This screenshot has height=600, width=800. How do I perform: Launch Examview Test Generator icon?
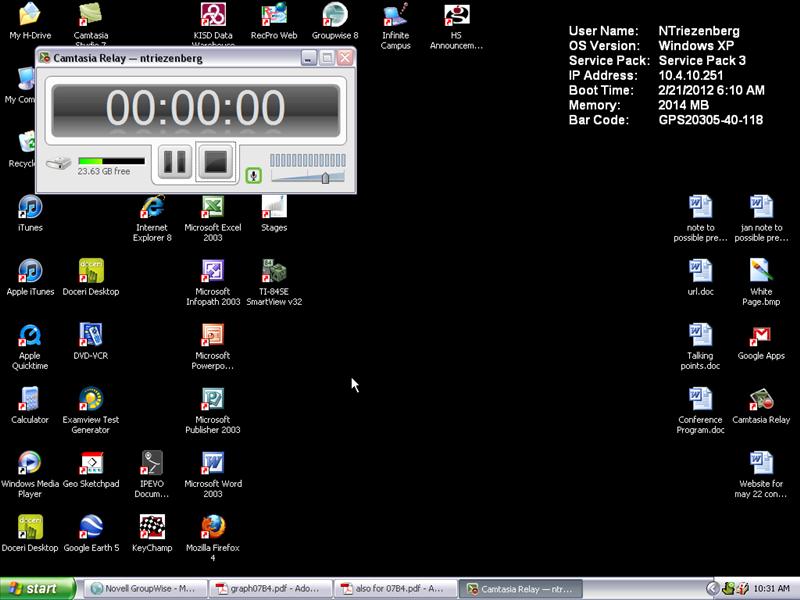pyautogui.click(x=91, y=411)
